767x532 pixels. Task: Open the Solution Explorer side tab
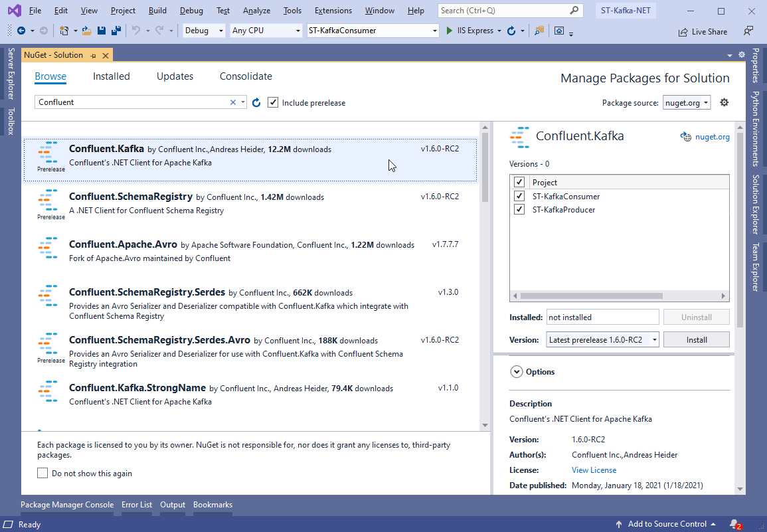756,204
